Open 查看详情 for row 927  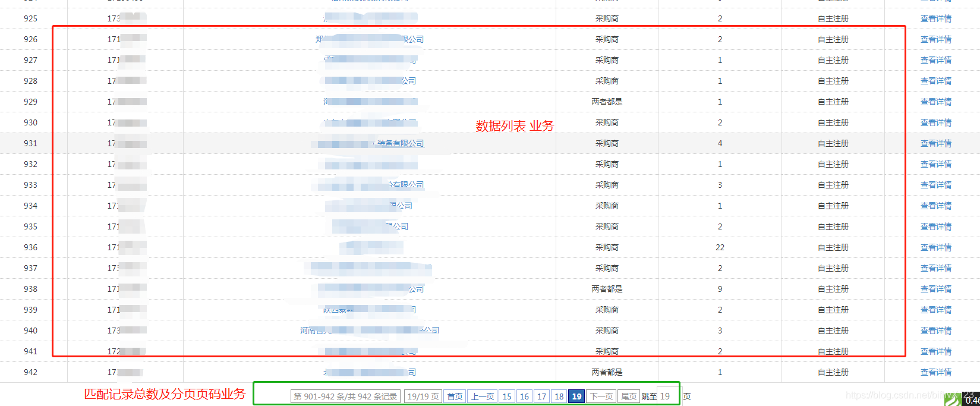pyautogui.click(x=935, y=60)
